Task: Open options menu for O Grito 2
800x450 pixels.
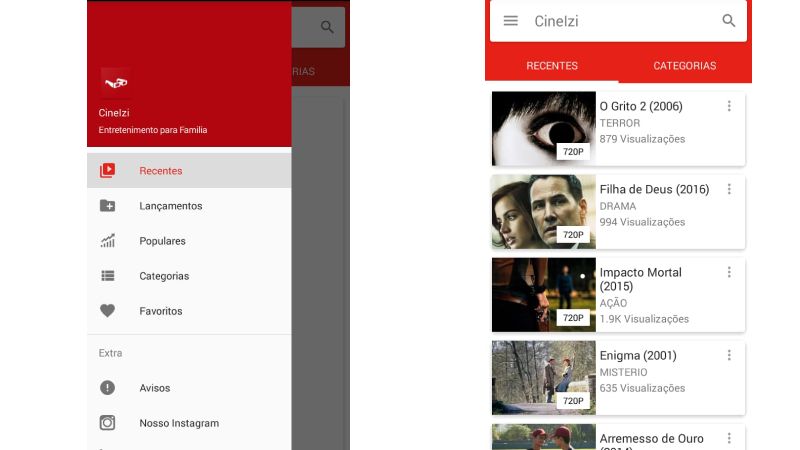Action: click(729, 106)
